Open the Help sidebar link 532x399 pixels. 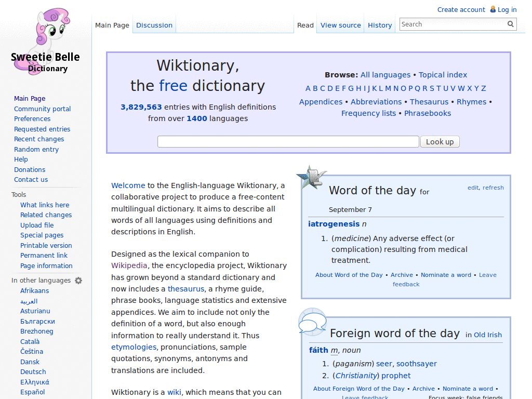tap(21, 159)
